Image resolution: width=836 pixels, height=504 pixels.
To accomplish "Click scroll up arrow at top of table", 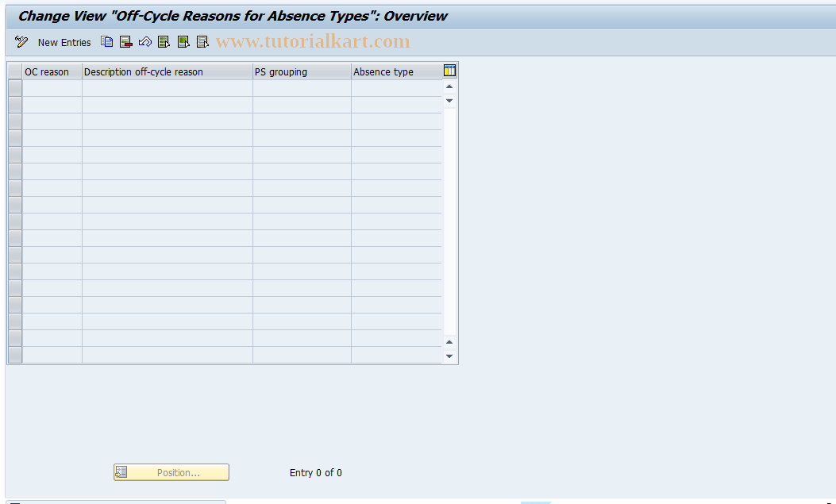I will [x=449, y=87].
